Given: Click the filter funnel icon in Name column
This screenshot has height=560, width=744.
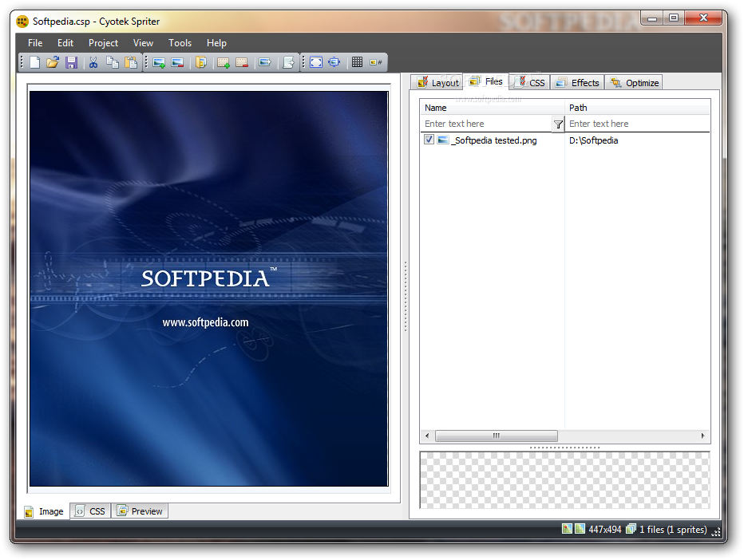Looking at the screenshot, I should point(558,124).
